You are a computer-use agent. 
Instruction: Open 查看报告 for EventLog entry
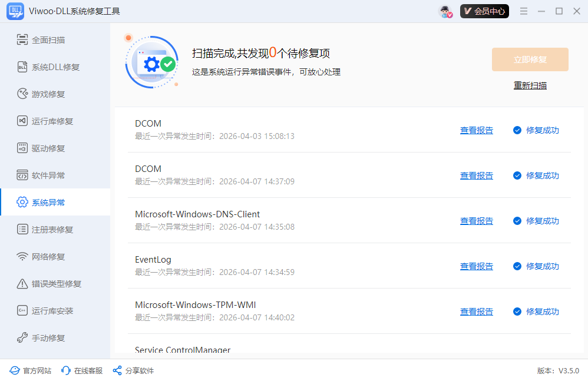[x=476, y=266]
